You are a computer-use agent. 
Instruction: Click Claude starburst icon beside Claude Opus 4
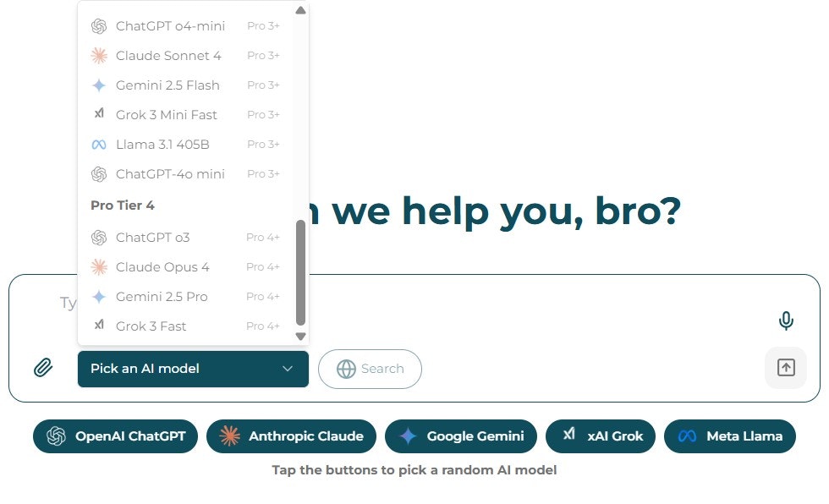click(99, 266)
